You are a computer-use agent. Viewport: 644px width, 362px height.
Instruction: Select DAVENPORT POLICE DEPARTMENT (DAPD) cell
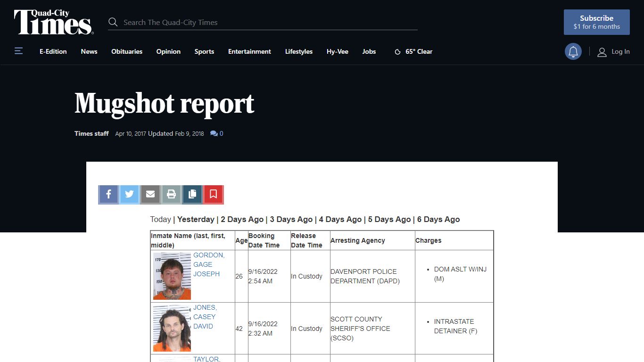372,276
